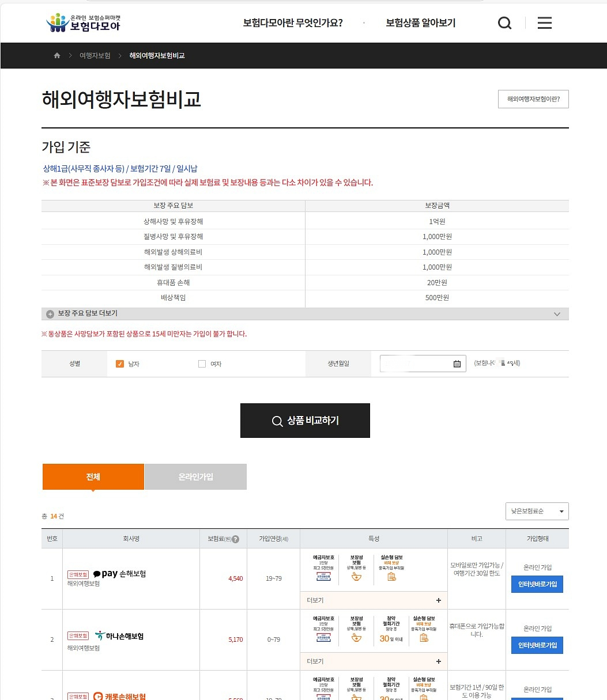Click the plus icon beside 보장 주요 담보 더보기
607x700 pixels.
pos(50,314)
